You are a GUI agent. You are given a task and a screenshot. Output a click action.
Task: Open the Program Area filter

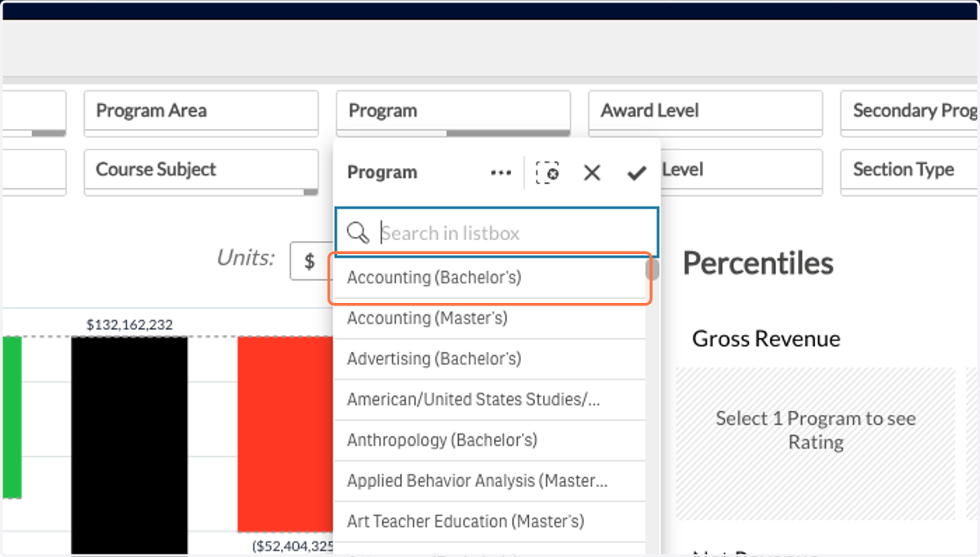(201, 113)
